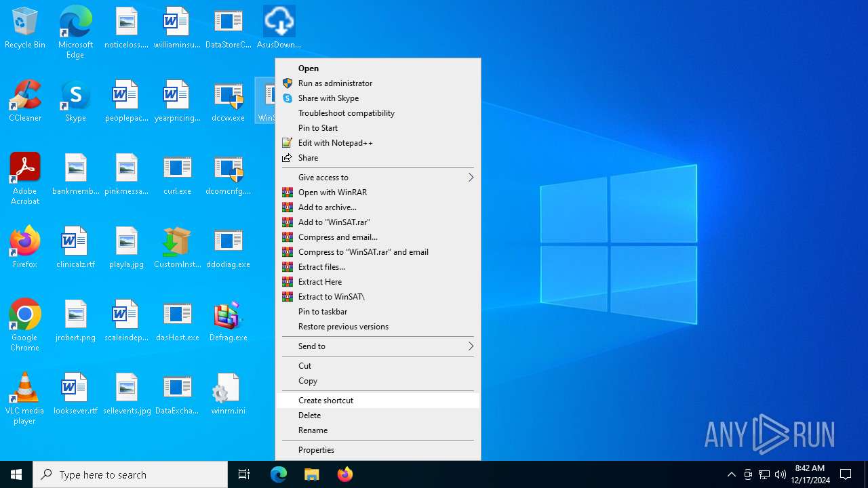This screenshot has height=488, width=868.
Task: Choose Compress and email...
Action: point(378,237)
